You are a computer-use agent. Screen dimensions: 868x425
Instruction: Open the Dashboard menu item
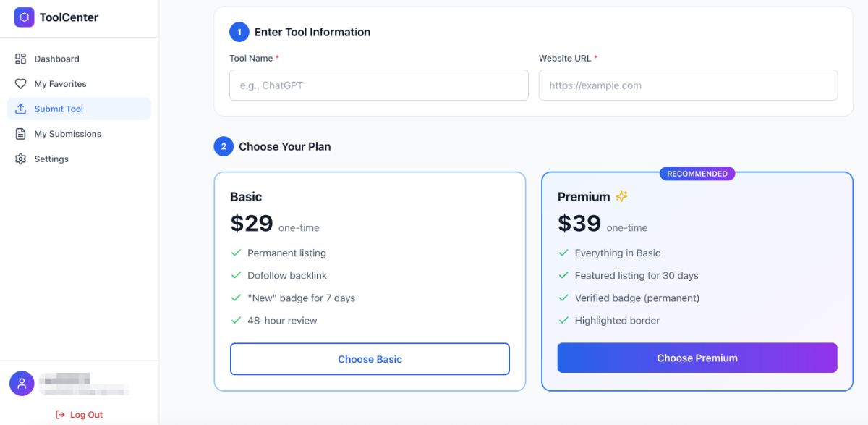[56, 59]
